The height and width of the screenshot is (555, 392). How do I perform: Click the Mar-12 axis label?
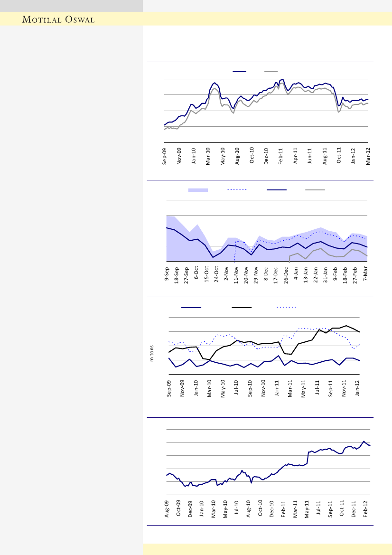pyautogui.click(x=368, y=156)
